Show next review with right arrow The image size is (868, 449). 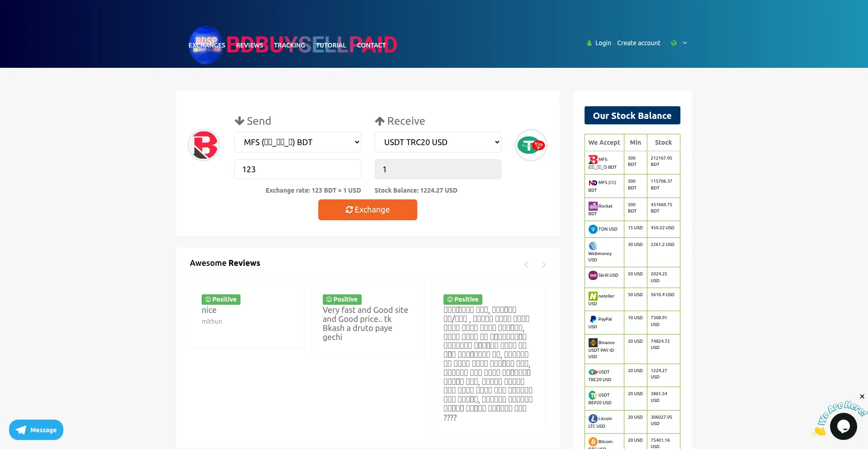[x=544, y=265]
